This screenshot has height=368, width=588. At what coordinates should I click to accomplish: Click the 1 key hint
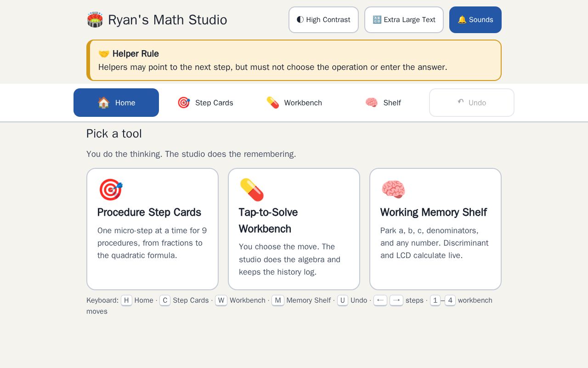coord(435,300)
